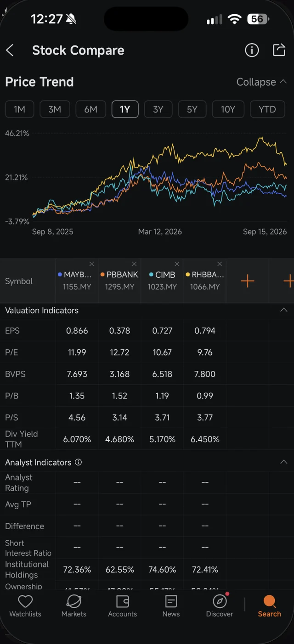Tap CIMB Institutional Holdings 74.60%

click(x=162, y=570)
